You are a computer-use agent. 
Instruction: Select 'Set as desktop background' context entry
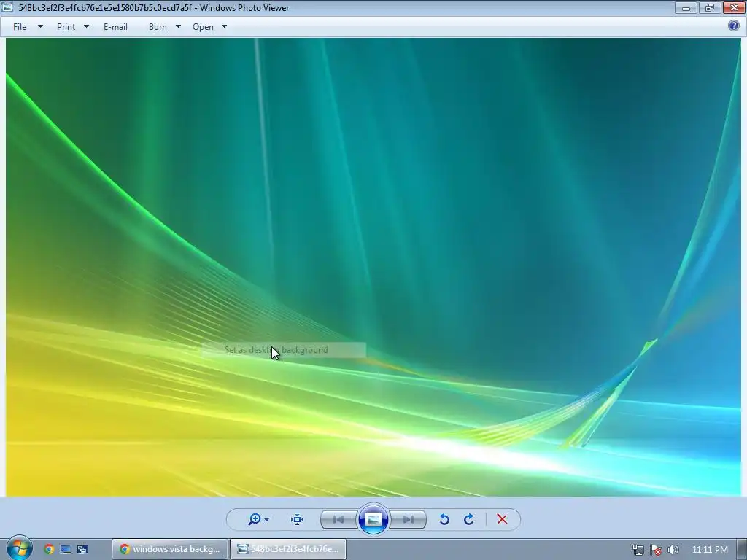(x=284, y=350)
